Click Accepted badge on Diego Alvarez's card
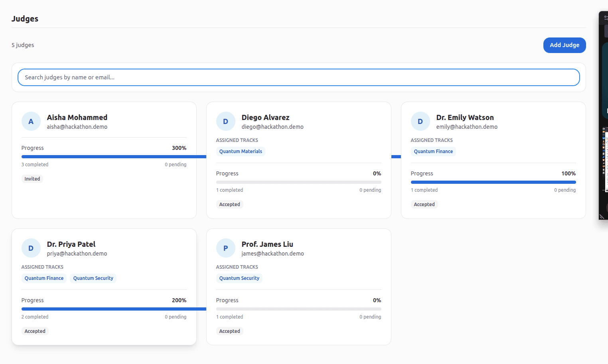 [230, 205]
